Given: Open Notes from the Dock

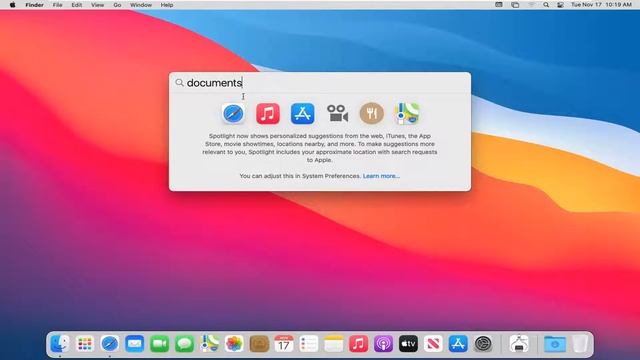Looking at the screenshot, I should pos(334,344).
